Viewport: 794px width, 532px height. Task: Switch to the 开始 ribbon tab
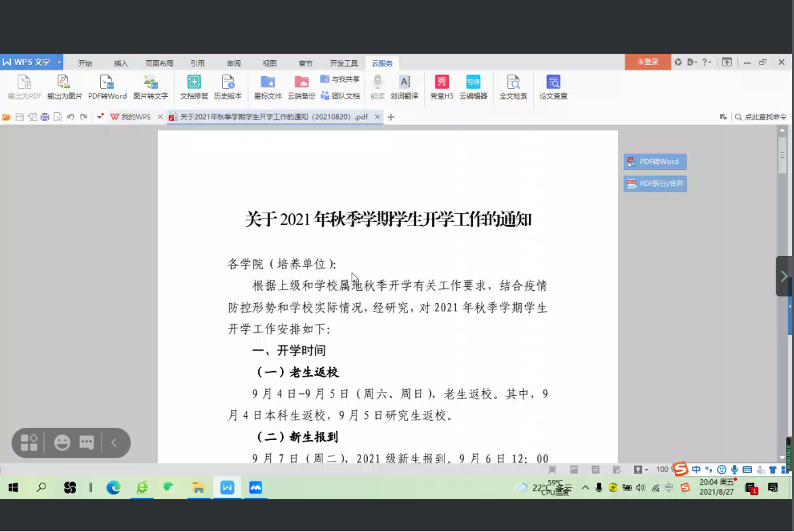[x=85, y=63]
